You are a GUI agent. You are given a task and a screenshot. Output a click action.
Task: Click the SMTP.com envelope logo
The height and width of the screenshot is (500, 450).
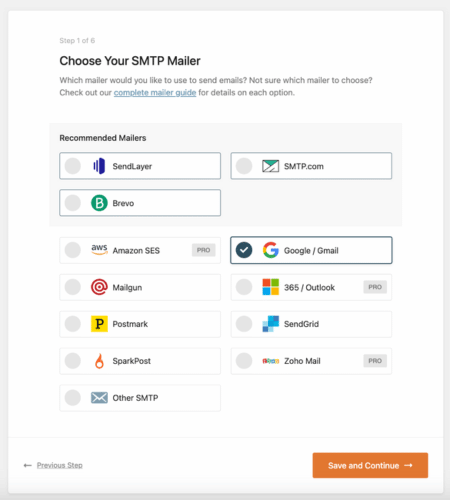point(270,166)
